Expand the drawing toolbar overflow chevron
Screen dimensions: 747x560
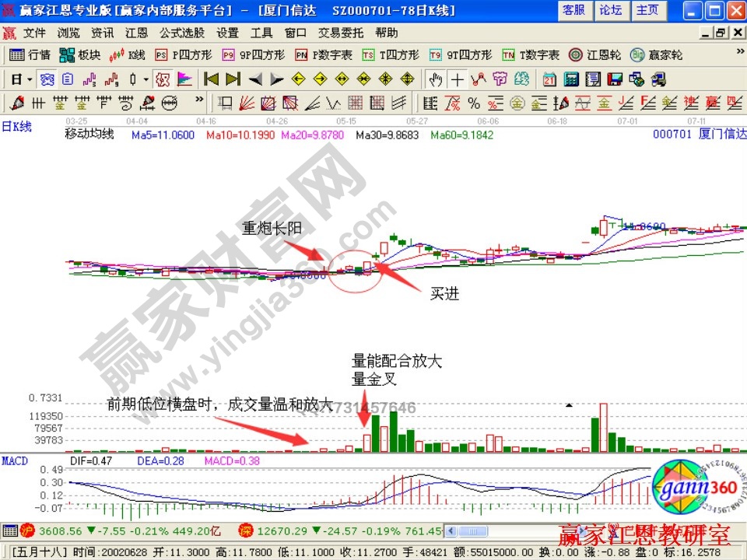200,99
